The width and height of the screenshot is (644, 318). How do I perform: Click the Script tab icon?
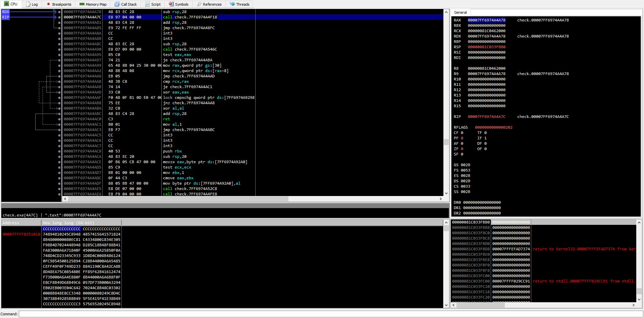147,4
